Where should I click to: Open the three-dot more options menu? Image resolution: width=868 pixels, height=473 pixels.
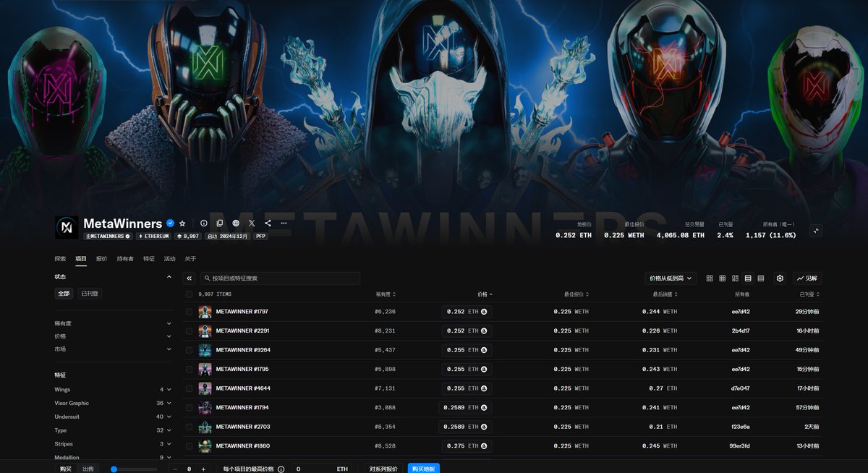click(284, 223)
